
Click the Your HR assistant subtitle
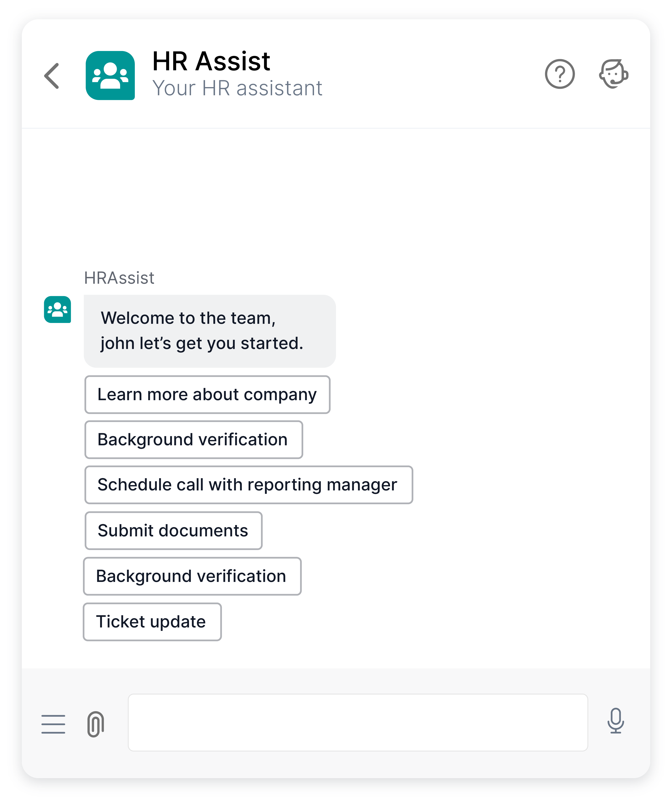pyautogui.click(x=237, y=88)
